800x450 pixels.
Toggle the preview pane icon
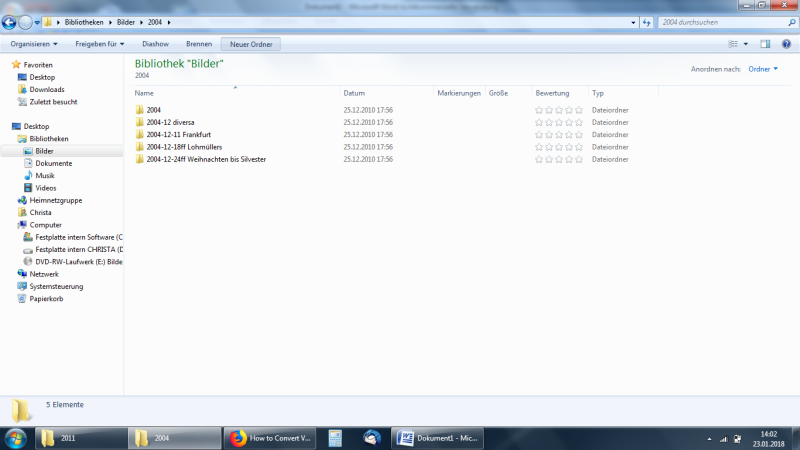pos(765,44)
